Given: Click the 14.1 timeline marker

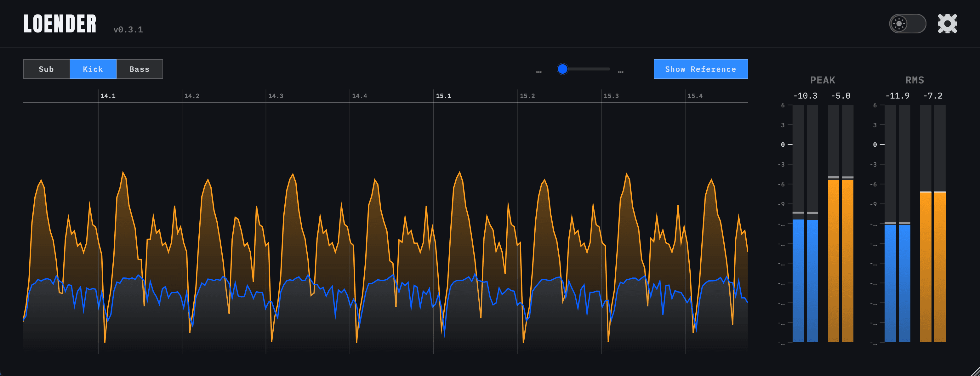Looking at the screenshot, I should pos(108,96).
